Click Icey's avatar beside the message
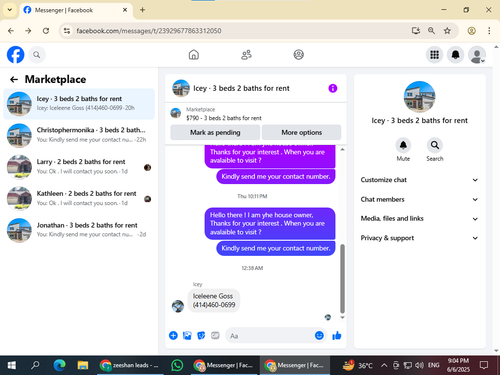Screen dimensions: 500x375 click(178, 306)
